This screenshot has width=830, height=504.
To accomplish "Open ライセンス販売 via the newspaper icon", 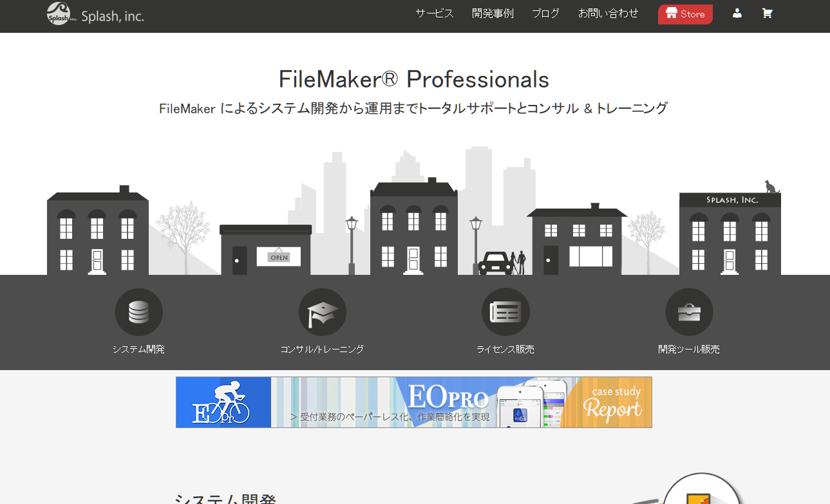I will click(x=505, y=311).
